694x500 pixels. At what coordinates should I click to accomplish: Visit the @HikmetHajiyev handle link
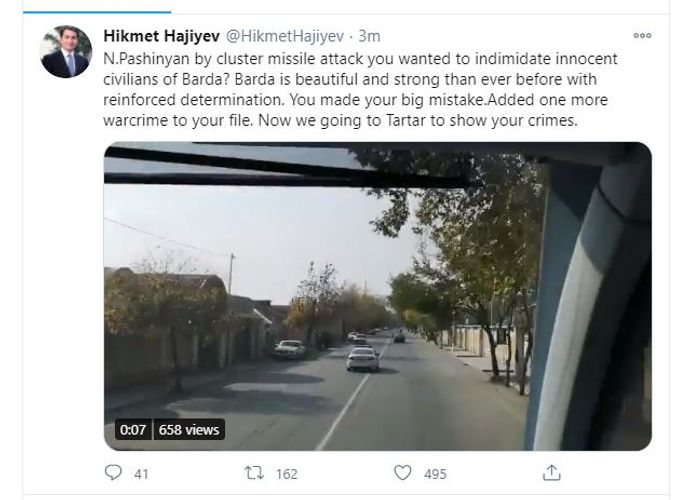285,36
